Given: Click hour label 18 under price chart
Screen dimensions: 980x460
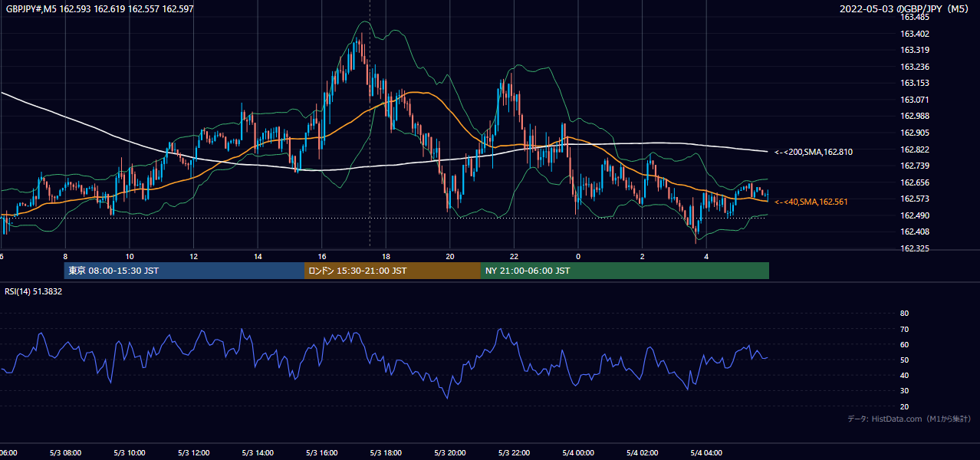Looking at the screenshot, I should [x=386, y=256].
